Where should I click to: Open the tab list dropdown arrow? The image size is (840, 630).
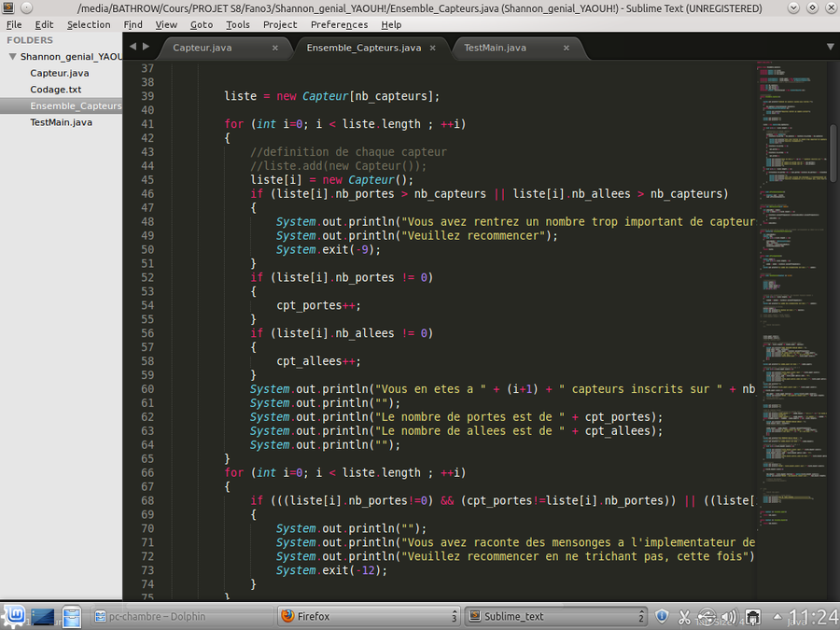click(x=830, y=46)
